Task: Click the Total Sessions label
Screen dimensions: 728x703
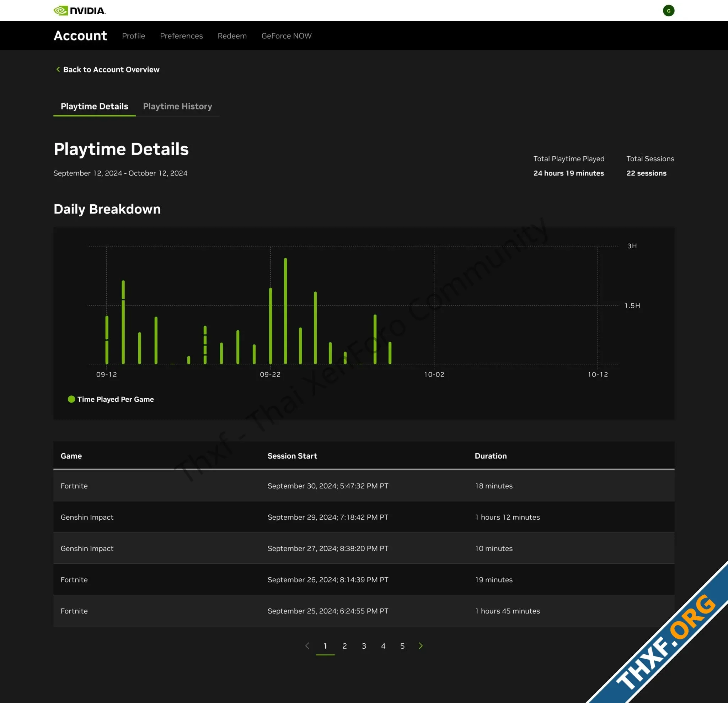Action: [x=650, y=158]
